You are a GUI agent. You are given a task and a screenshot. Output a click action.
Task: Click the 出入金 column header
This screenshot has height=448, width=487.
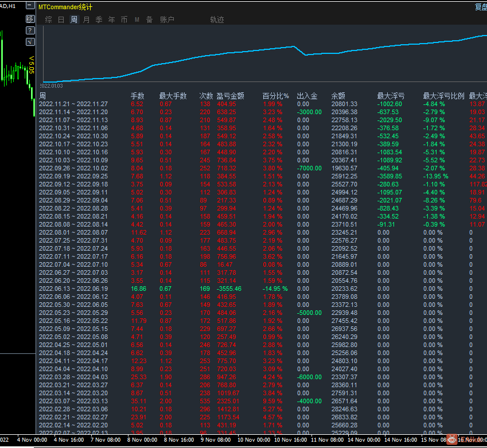(307, 96)
